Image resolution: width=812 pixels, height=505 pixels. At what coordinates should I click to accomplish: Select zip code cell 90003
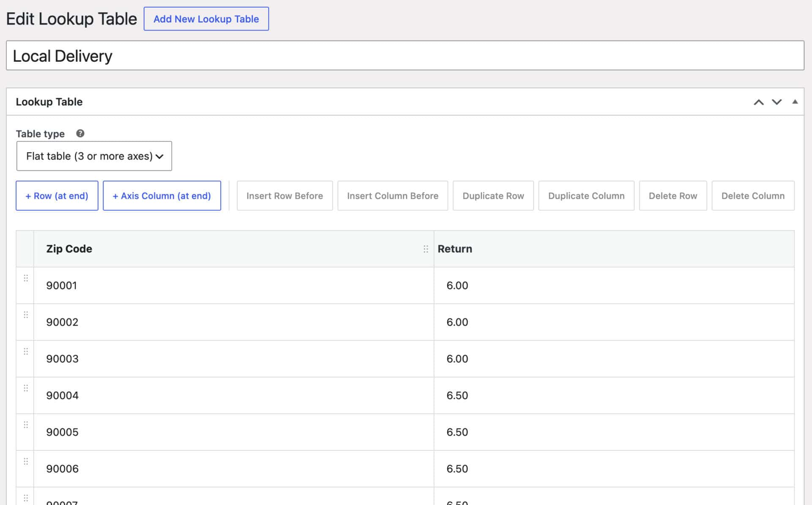(x=233, y=359)
